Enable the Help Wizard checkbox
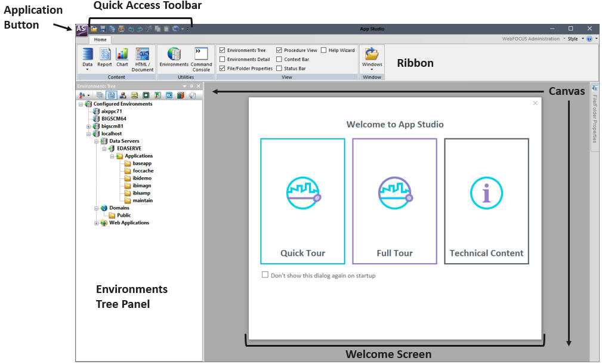This screenshot has height=364, width=602. coord(323,50)
